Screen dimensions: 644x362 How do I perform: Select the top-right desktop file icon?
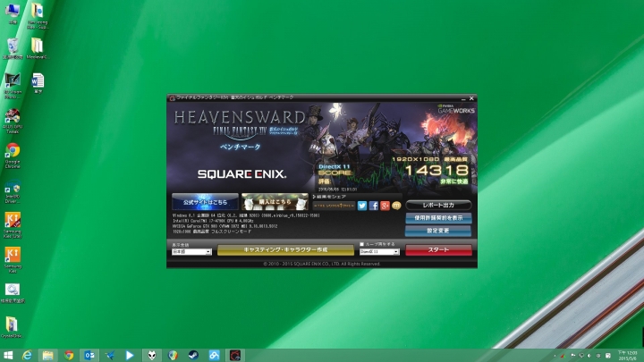coord(38,15)
